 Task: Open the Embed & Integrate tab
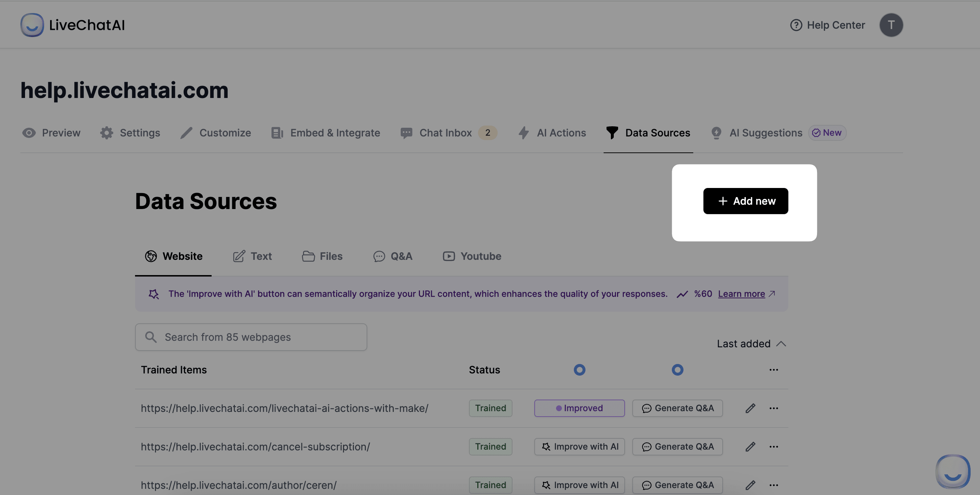325,133
